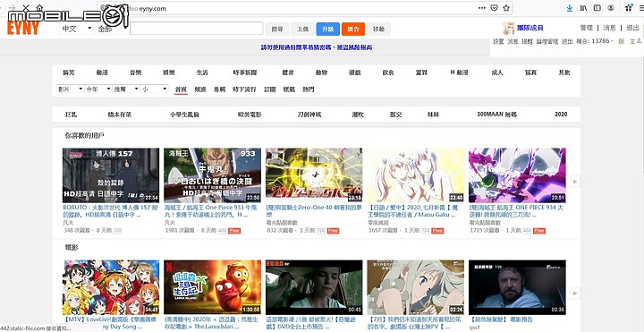The width and height of the screenshot is (644, 332).
Task: Open the 全部 search scope dropdown
Action: (112, 30)
